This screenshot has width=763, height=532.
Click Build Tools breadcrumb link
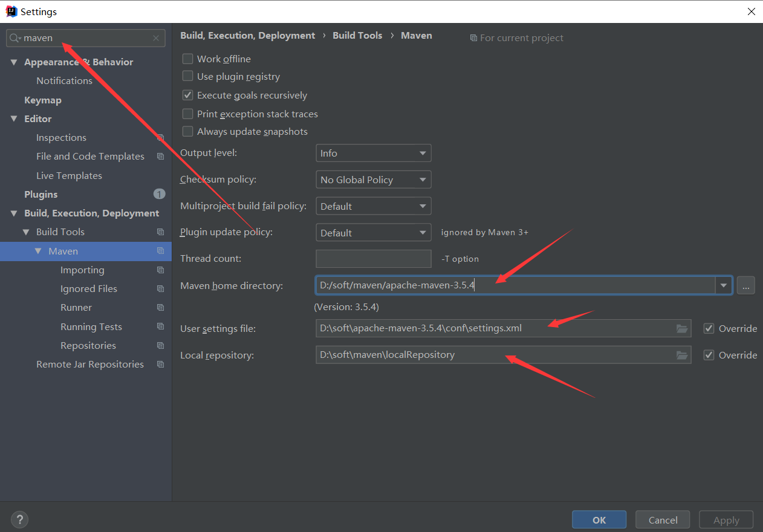357,36
